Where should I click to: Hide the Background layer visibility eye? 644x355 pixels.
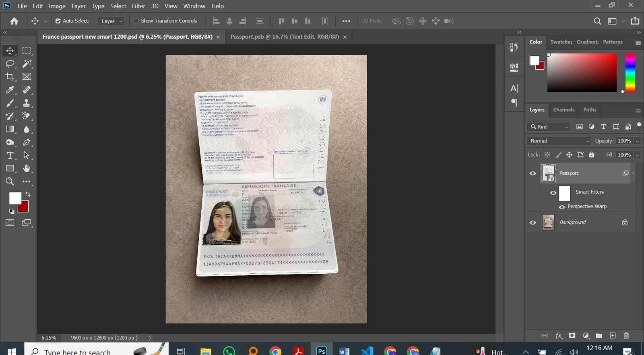pos(533,223)
